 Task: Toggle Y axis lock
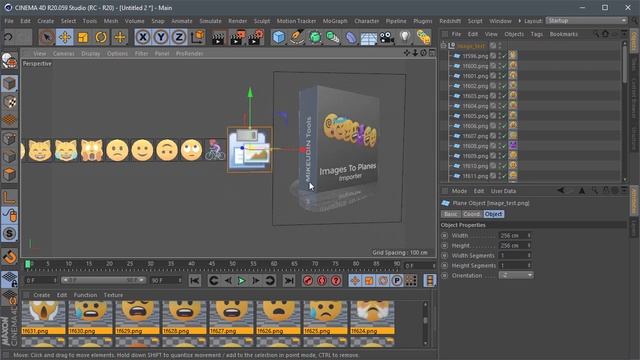click(x=160, y=37)
